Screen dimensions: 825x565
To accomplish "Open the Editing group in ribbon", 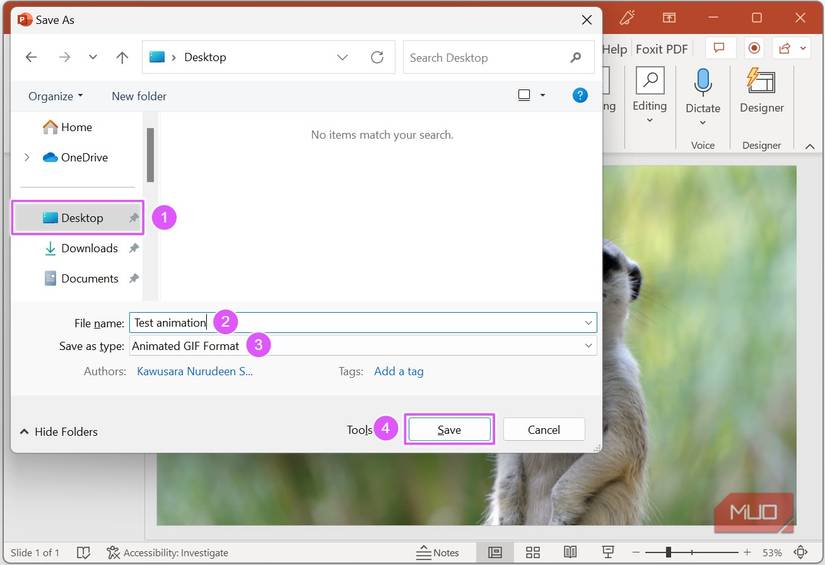I will (x=650, y=95).
